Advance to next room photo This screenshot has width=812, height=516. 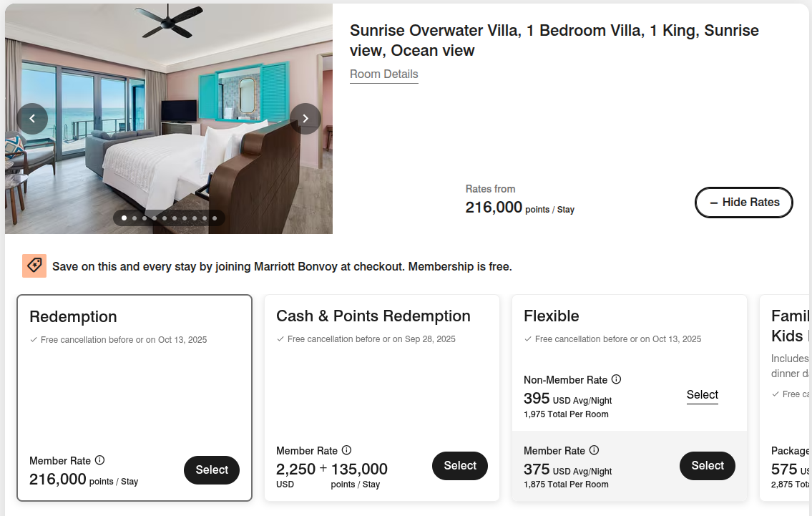coord(305,119)
